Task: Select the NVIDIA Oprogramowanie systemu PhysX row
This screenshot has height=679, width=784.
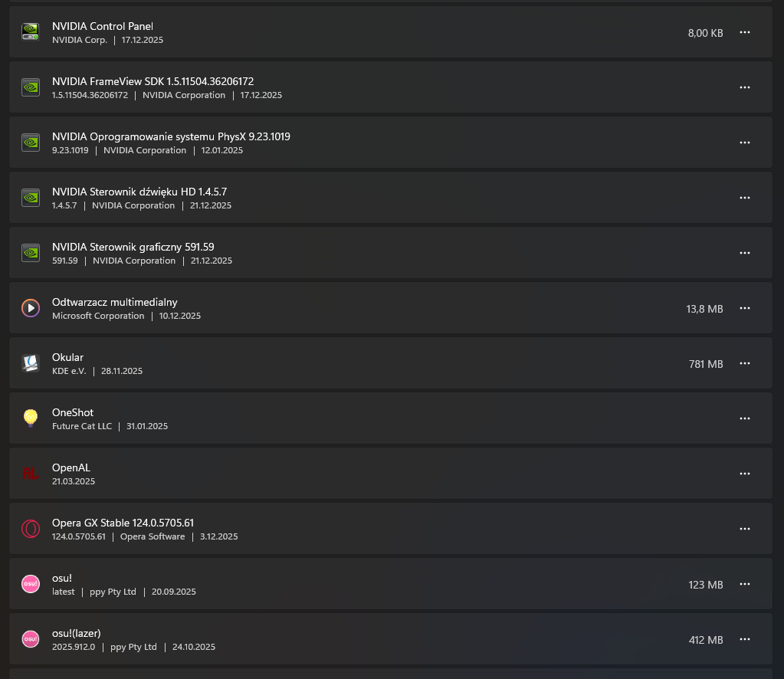Action: click(383, 143)
